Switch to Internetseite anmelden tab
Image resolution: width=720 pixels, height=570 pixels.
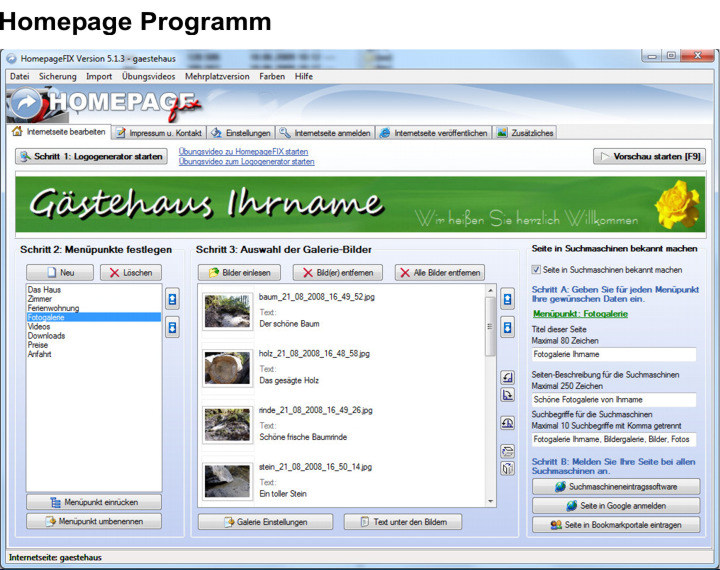tap(325, 133)
